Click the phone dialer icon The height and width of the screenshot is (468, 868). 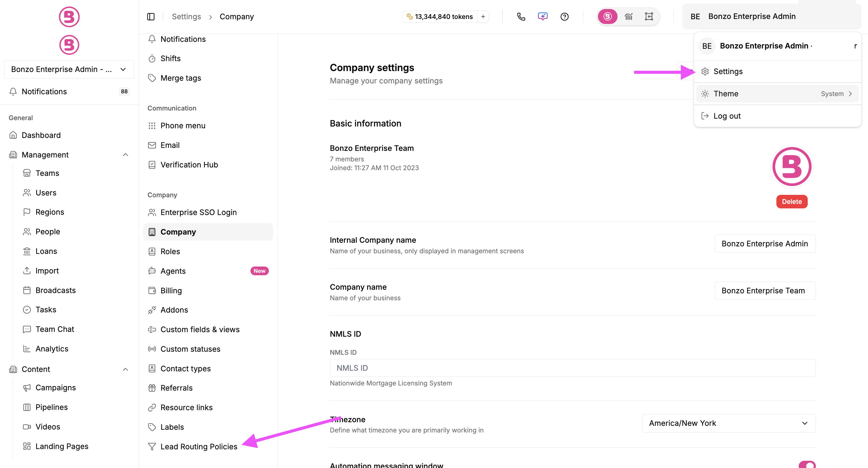[521, 17]
